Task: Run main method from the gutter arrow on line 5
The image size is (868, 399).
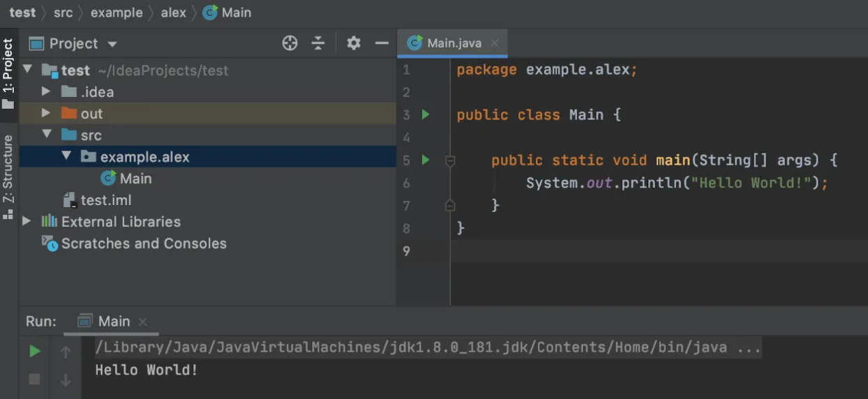Action: [426, 160]
